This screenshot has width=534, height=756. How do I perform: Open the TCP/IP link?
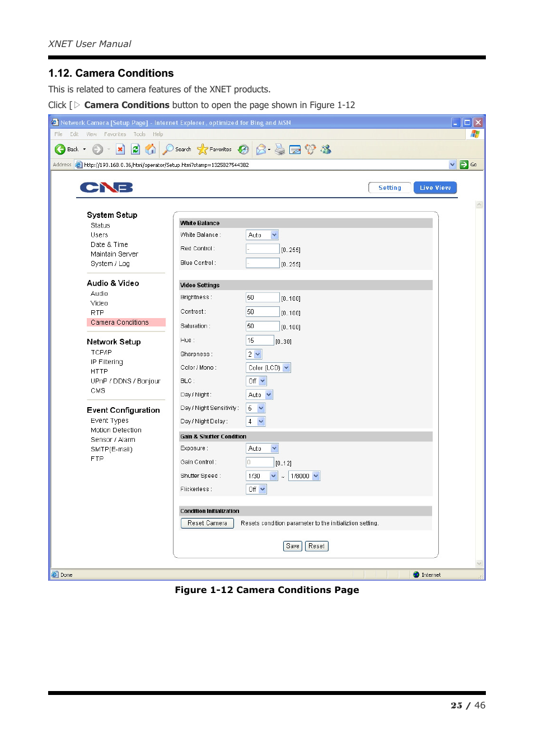[101, 352]
